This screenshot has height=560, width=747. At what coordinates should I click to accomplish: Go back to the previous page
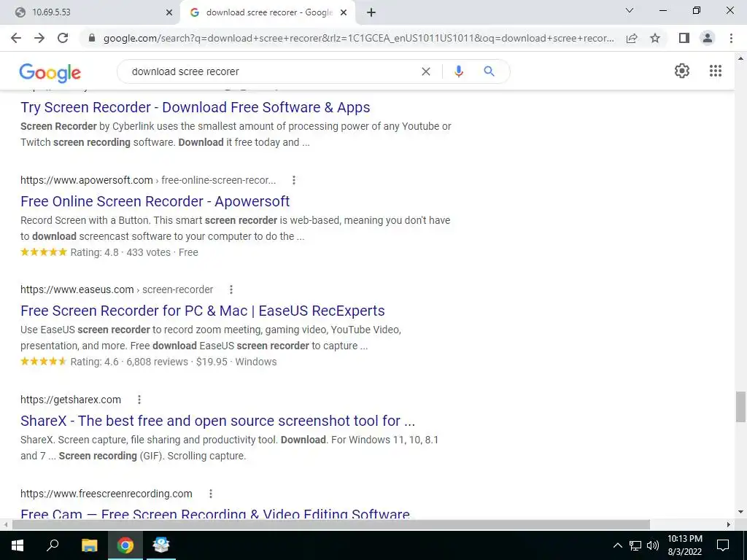click(16, 38)
